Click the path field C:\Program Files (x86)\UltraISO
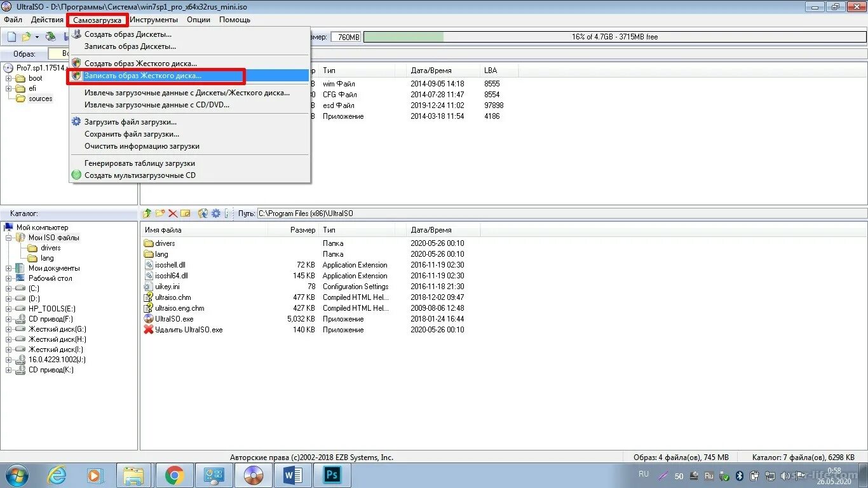Viewport: 868px width, 488px height. pyautogui.click(x=561, y=213)
